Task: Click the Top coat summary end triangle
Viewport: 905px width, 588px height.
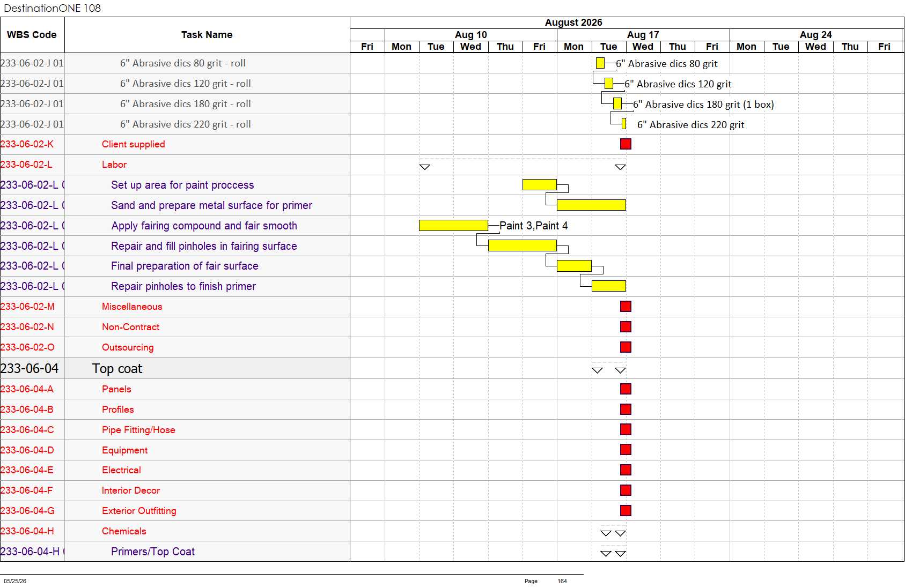Action: pos(621,370)
